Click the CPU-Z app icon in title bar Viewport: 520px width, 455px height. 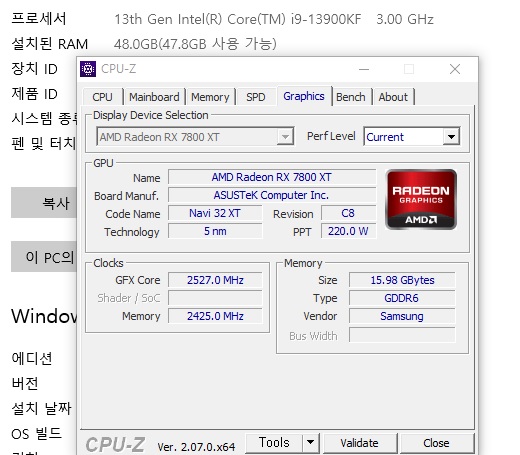tap(88, 69)
